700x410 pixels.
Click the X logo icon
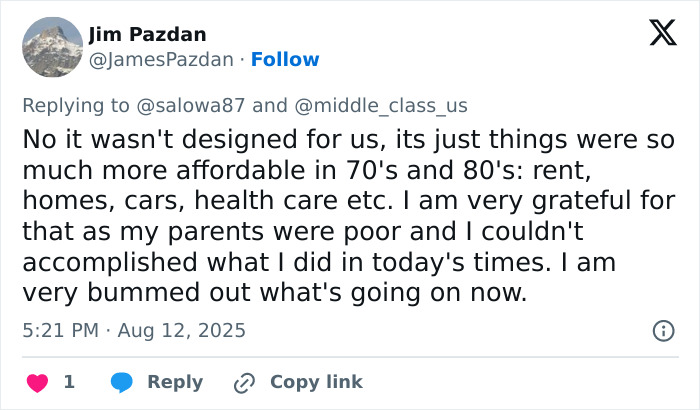coord(656,34)
